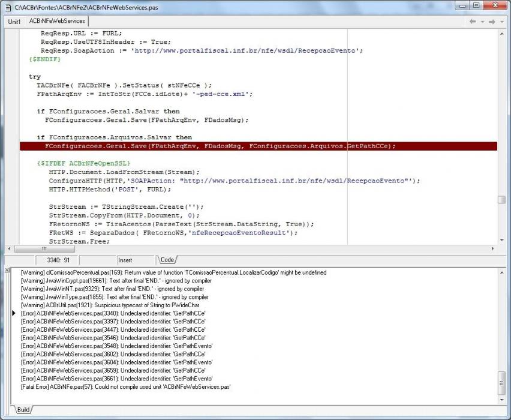
Task: Click the try keyword in code
Action: tap(35, 77)
